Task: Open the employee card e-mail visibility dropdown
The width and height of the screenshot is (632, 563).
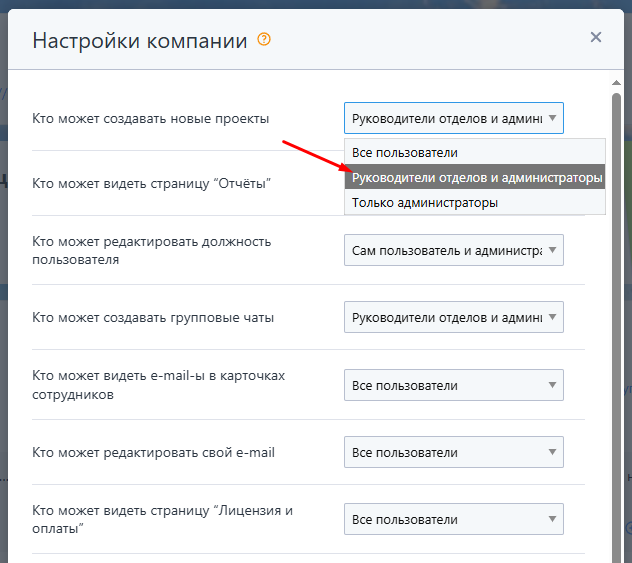Action: click(x=453, y=385)
